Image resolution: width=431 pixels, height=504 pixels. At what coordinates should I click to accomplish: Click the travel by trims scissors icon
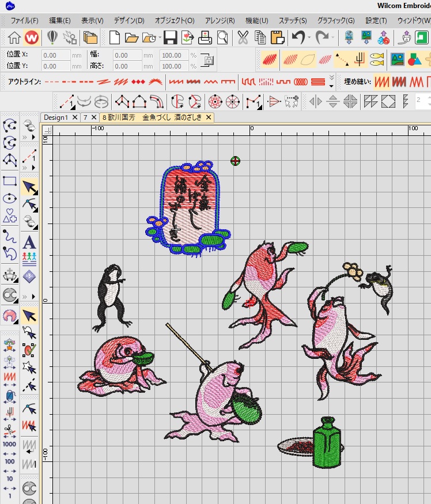10,430
